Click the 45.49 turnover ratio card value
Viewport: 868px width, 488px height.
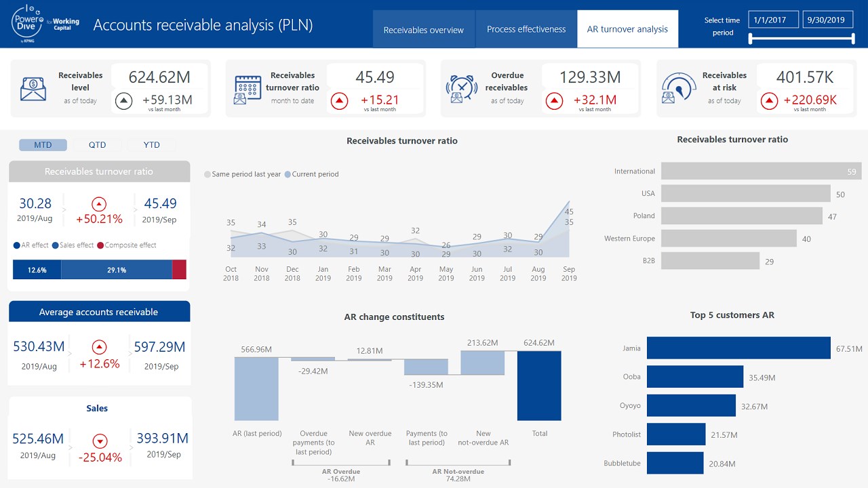coord(375,77)
